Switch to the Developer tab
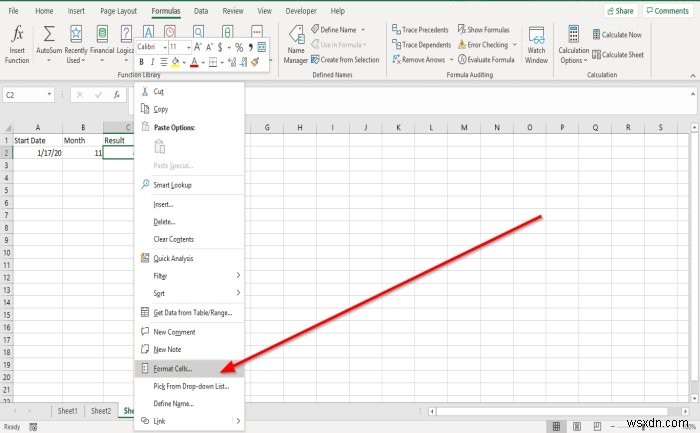700x433 pixels. point(301,11)
